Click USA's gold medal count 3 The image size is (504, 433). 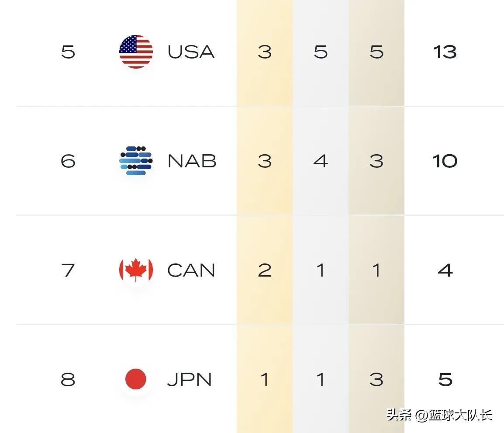click(265, 52)
